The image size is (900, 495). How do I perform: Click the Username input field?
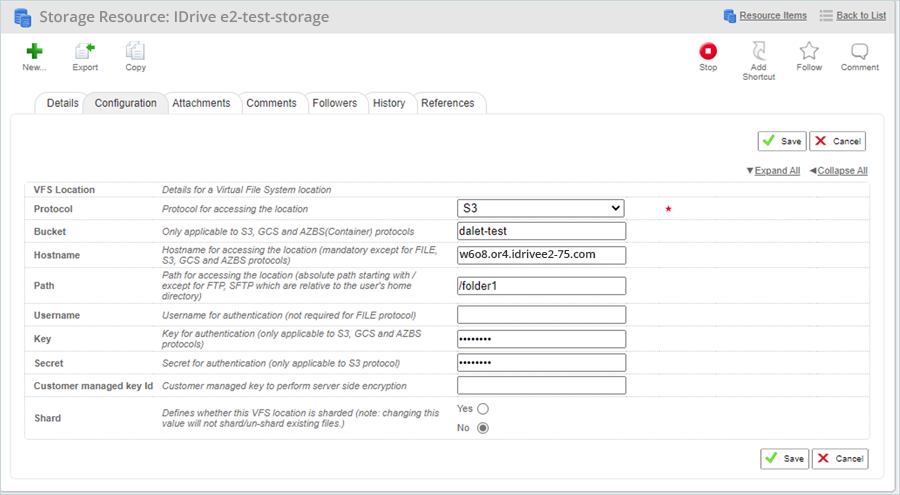(541, 315)
